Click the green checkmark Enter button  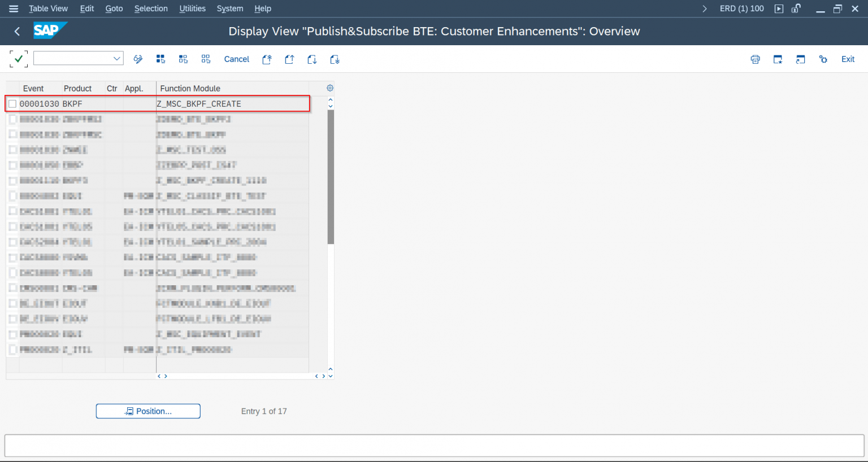(x=19, y=59)
